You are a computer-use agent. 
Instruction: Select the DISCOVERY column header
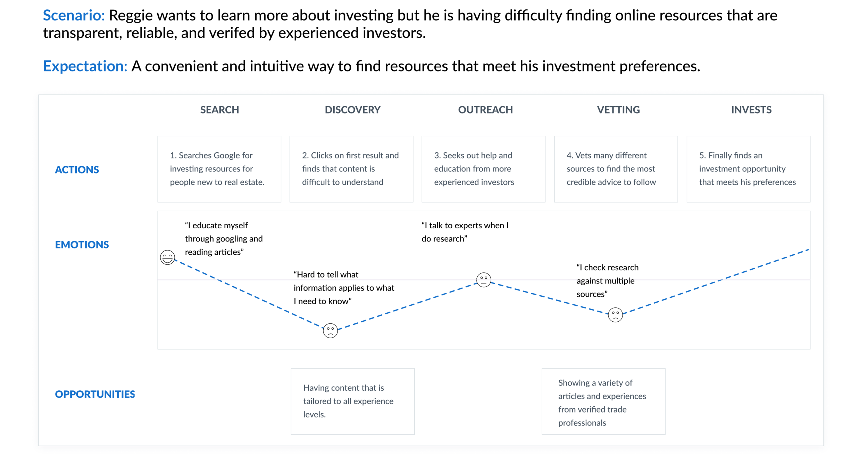pyautogui.click(x=352, y=110)
